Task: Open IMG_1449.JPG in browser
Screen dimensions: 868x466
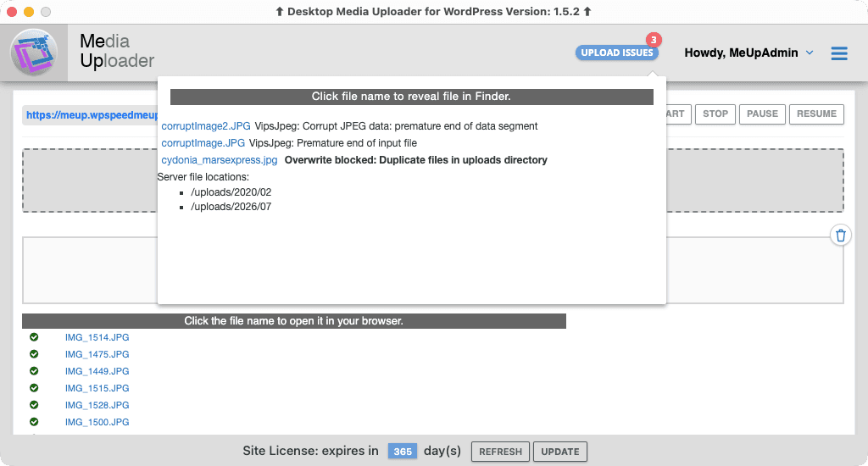Action: pyautogui.click(x=97, y=371)
